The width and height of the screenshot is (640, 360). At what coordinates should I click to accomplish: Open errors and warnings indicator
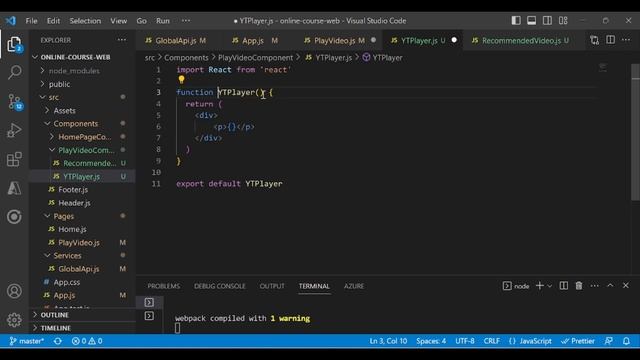coord(87,341)
